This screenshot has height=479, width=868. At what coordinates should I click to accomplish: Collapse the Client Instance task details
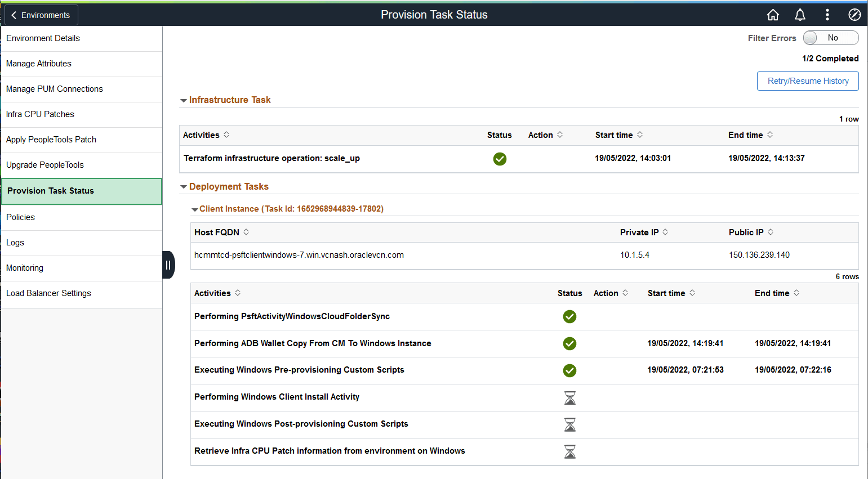[194, 208]
